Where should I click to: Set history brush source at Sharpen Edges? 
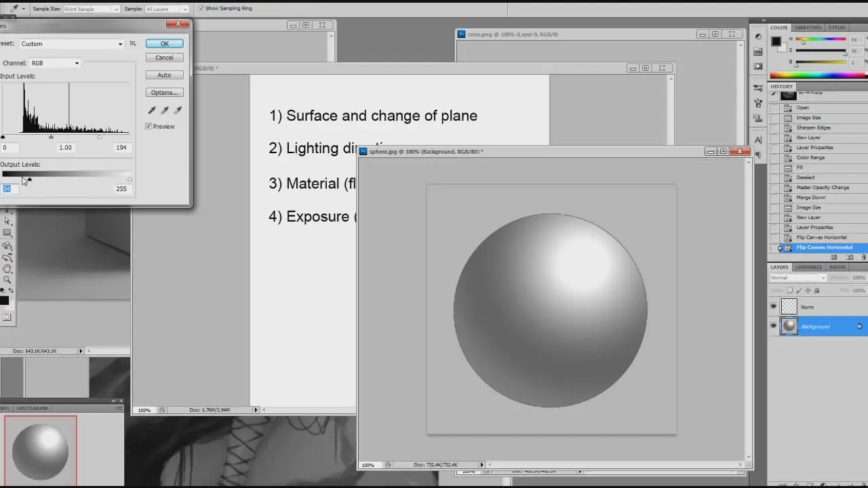(x=775, y=127)
